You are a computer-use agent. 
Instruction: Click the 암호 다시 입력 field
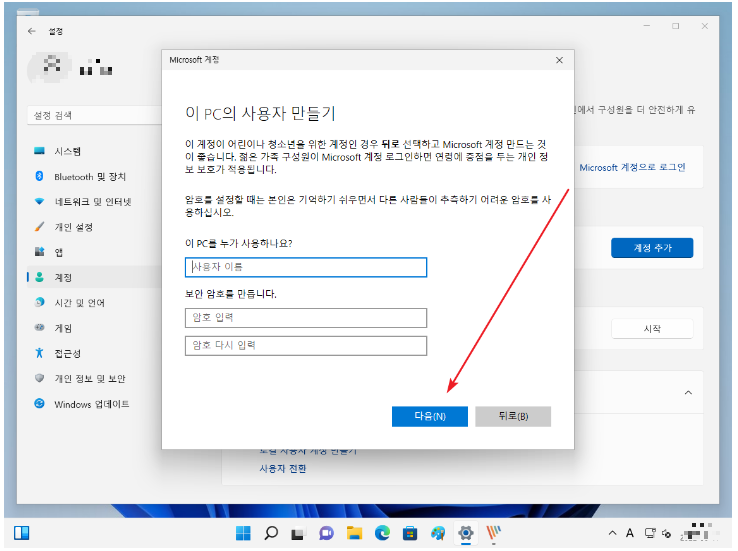coord(306,345)
